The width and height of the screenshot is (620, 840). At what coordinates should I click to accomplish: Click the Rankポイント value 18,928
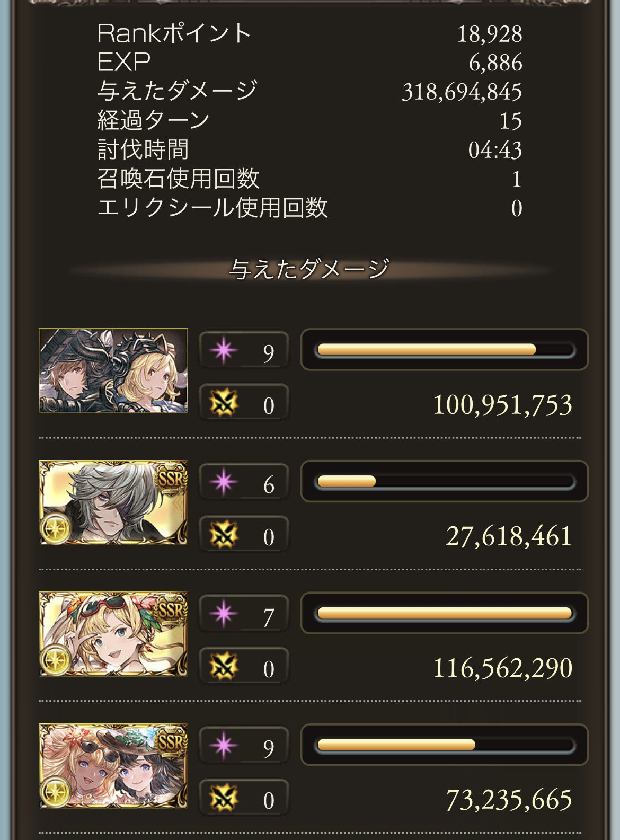click(490, 34)
